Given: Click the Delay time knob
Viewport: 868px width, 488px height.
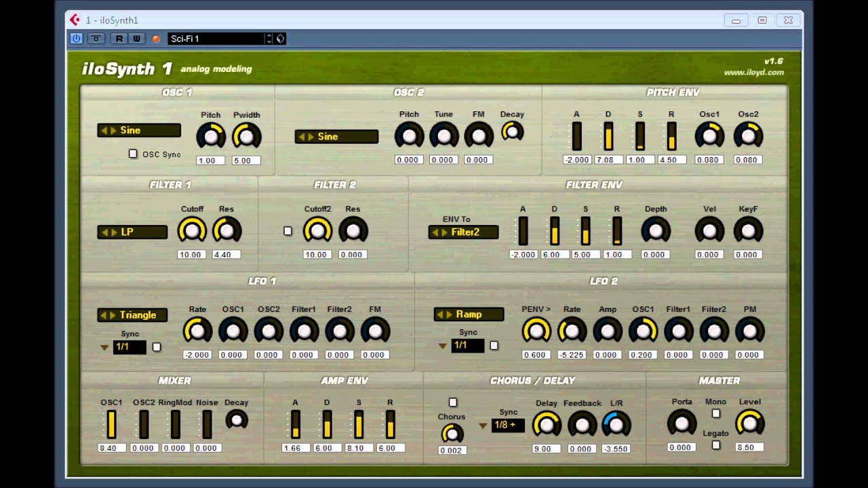Looking at the screenshot, I should coord(547,424).
